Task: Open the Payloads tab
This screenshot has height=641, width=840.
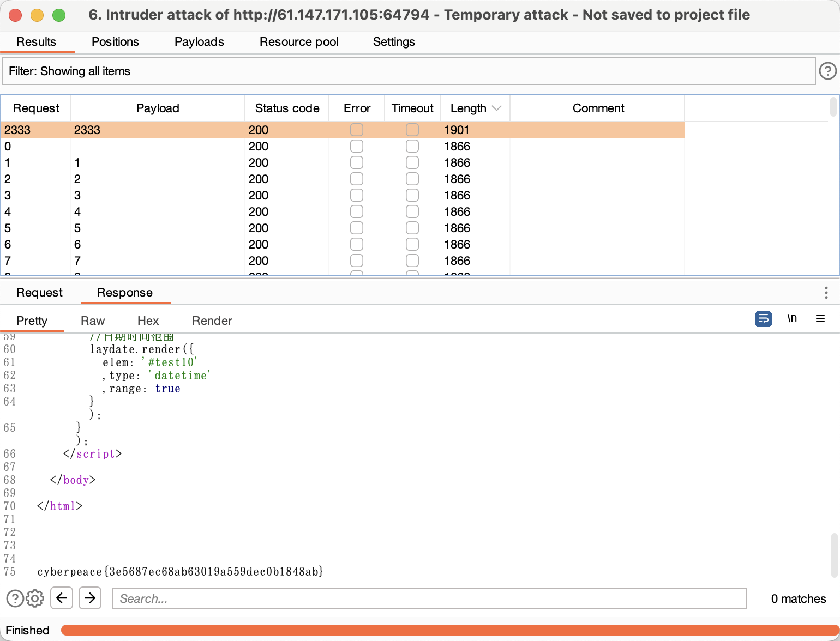Action: (199, 42)
